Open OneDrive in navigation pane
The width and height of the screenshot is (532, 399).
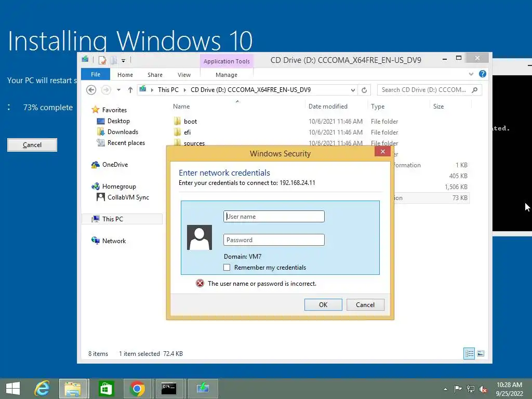[115, 165]
